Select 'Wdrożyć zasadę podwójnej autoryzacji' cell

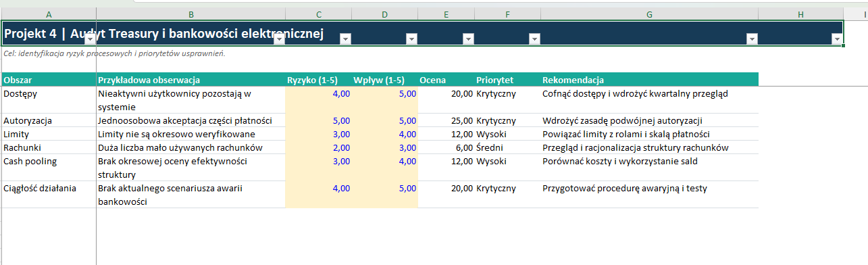click(x=649, y=120)
